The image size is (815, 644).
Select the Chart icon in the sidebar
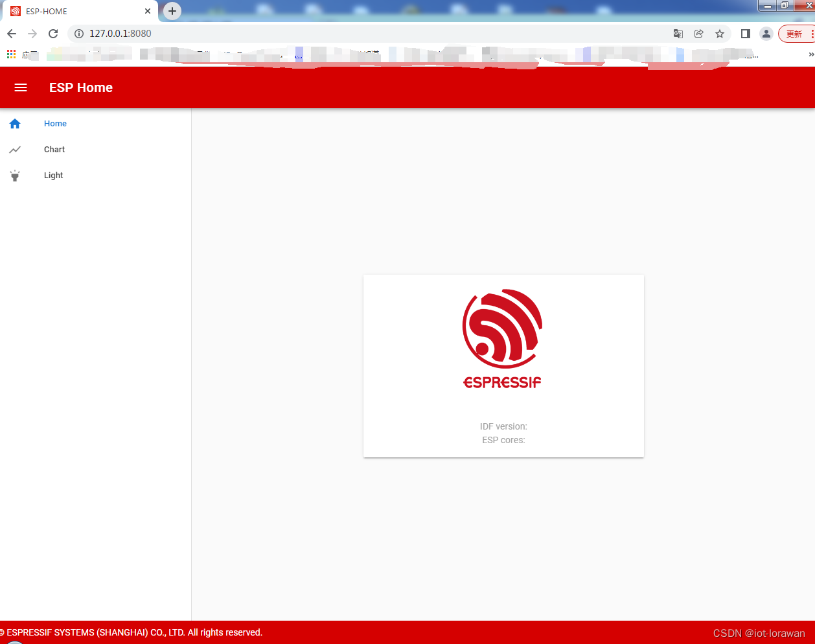point(15,149)
